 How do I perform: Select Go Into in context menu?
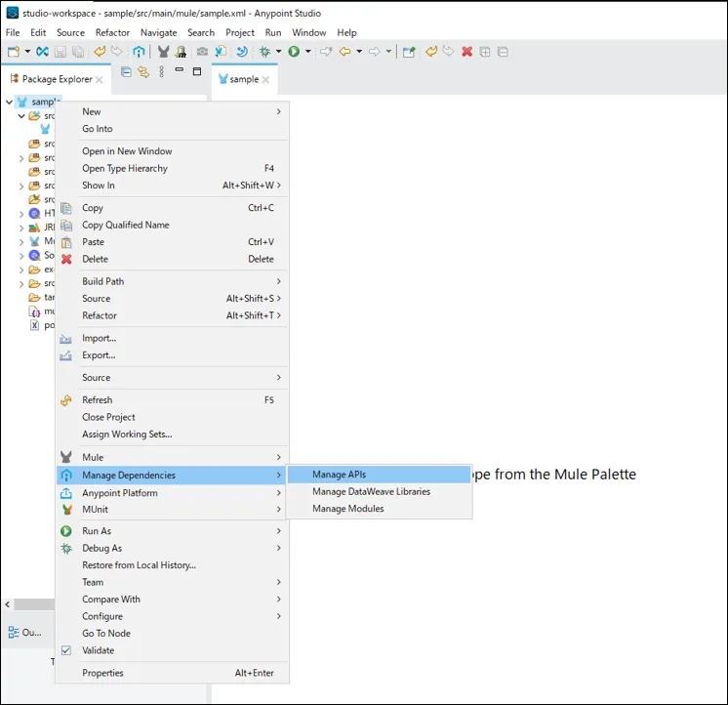(173, 129)
